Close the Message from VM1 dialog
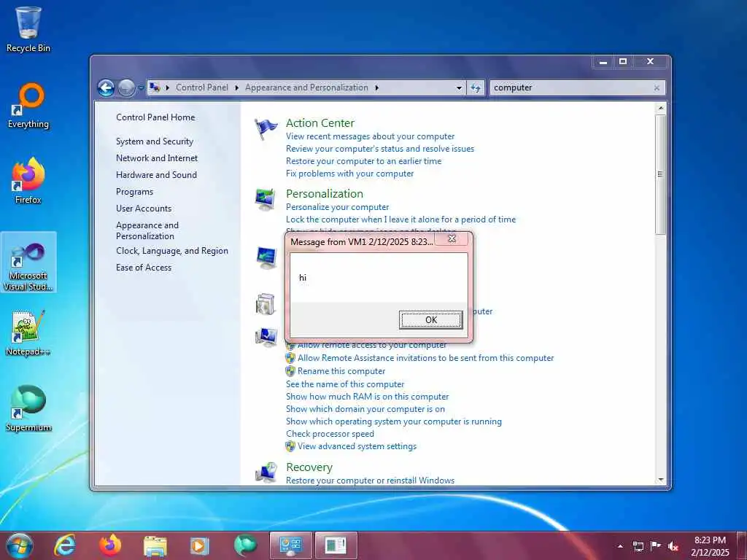747x560 pixels. coord(452,238)
